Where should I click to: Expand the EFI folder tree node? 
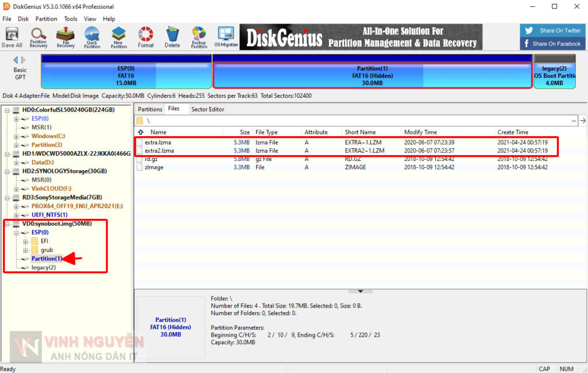[x=25, y=241]
